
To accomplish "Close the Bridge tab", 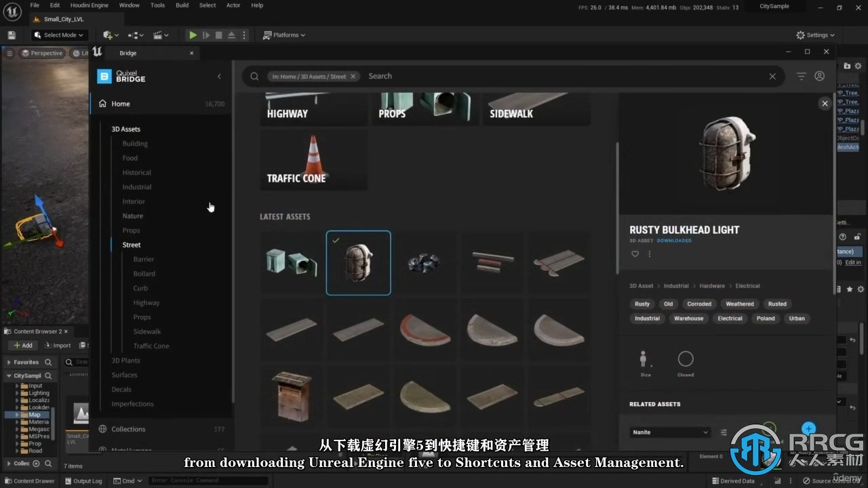I will (x=191, y=53).
